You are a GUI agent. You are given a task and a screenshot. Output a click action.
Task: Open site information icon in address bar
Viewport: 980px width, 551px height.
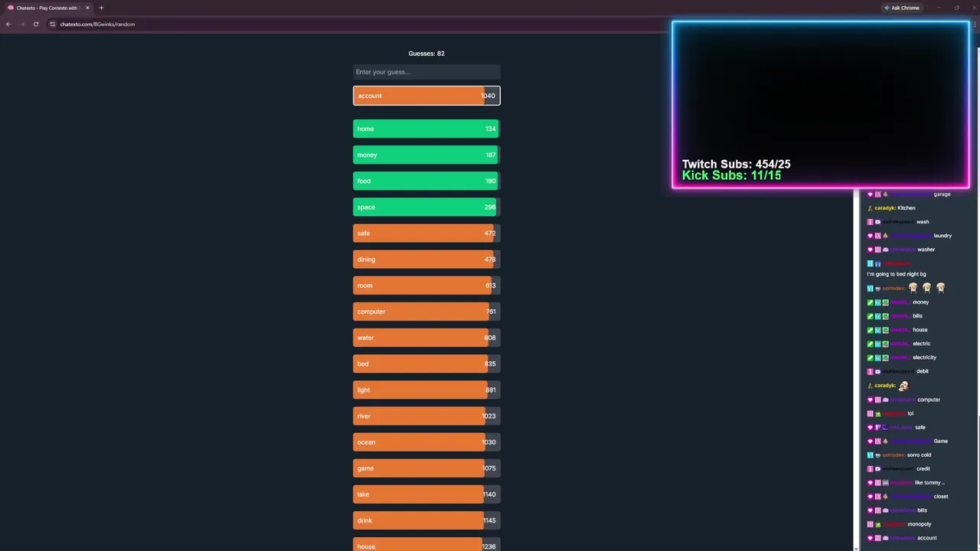click(52, 24)
